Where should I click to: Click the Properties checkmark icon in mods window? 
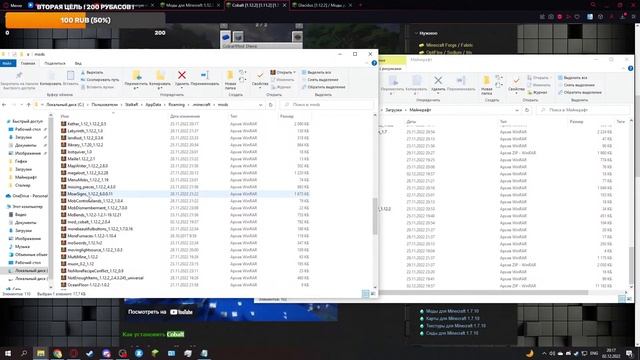click(260, 76)
